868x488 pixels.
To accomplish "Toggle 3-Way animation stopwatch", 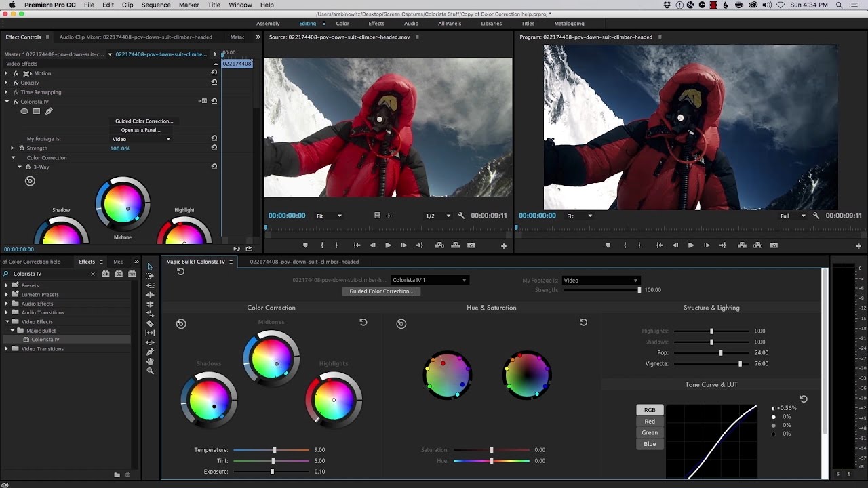I will click(x=28, y=167).
